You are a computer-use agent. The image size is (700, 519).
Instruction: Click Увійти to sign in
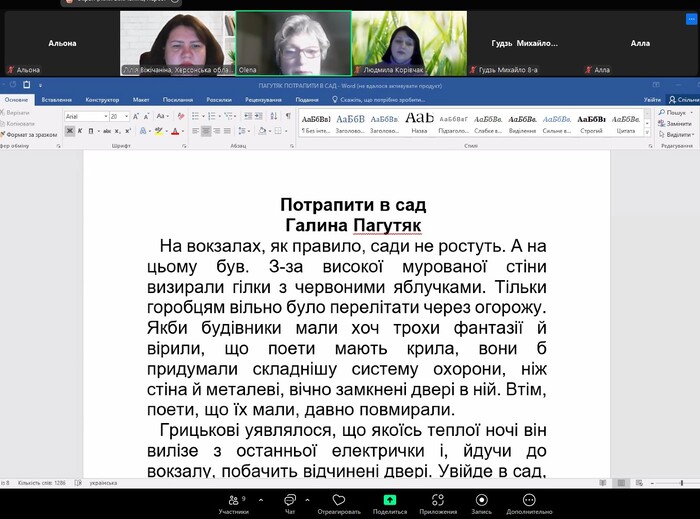point(652,100)
